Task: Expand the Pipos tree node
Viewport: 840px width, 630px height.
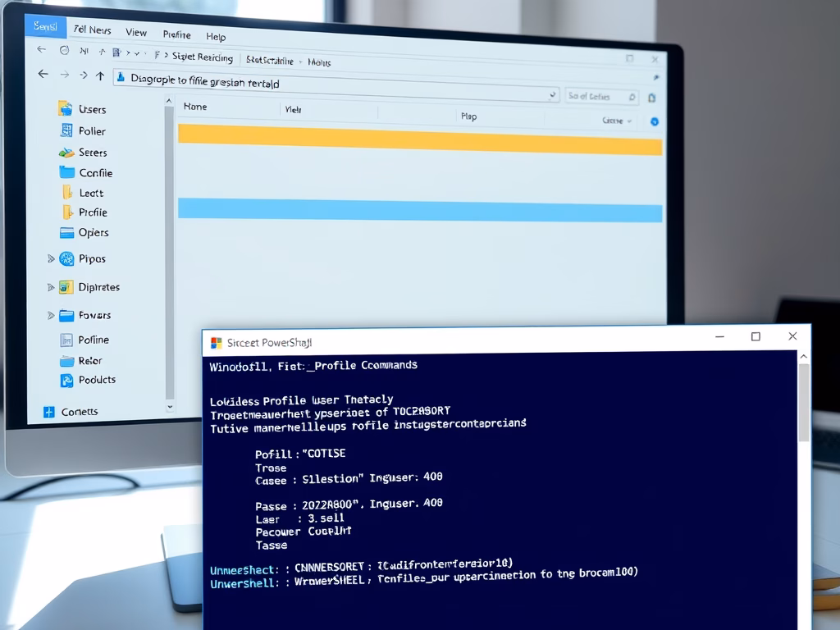Action: click(51, 259)
